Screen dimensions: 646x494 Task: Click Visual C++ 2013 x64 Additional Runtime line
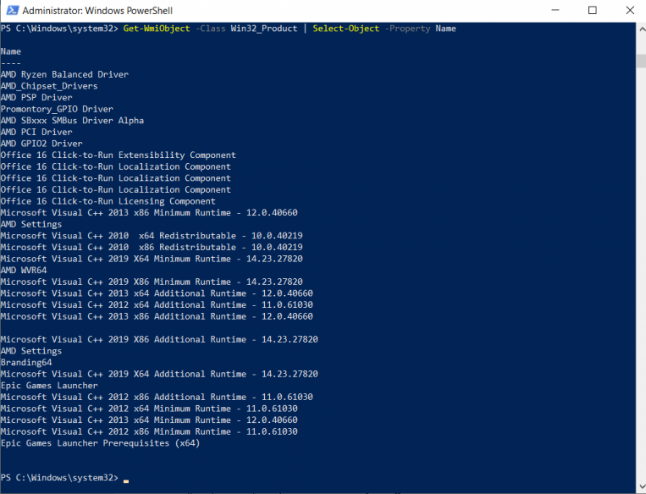coord(157,293)
